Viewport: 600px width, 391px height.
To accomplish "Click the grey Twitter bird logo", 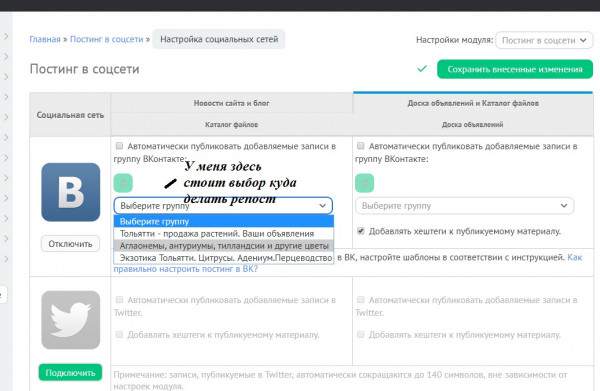I will coord(71,320).
